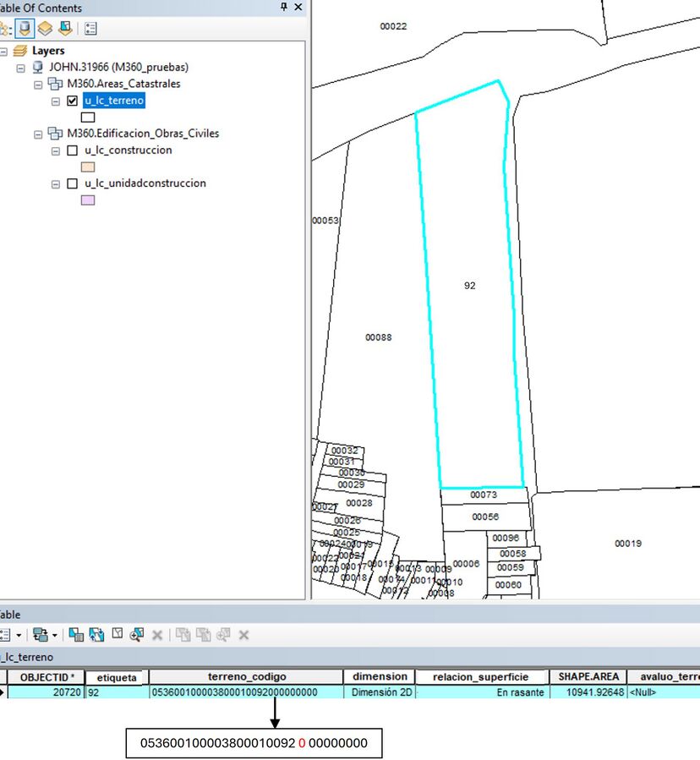Image resolution: width=700 pixels, height=760 pixels.
Task: Click parcel 00088 on the map
Action: tap(378, 355)
